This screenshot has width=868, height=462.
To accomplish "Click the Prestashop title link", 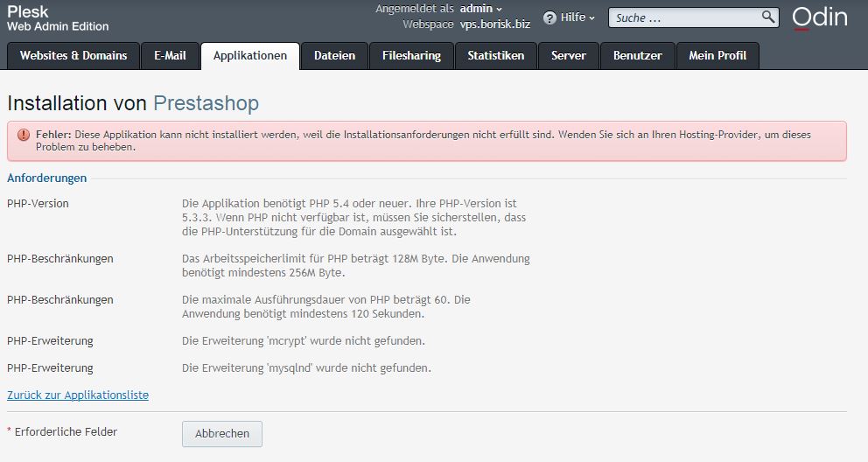I will coord(206,103).
